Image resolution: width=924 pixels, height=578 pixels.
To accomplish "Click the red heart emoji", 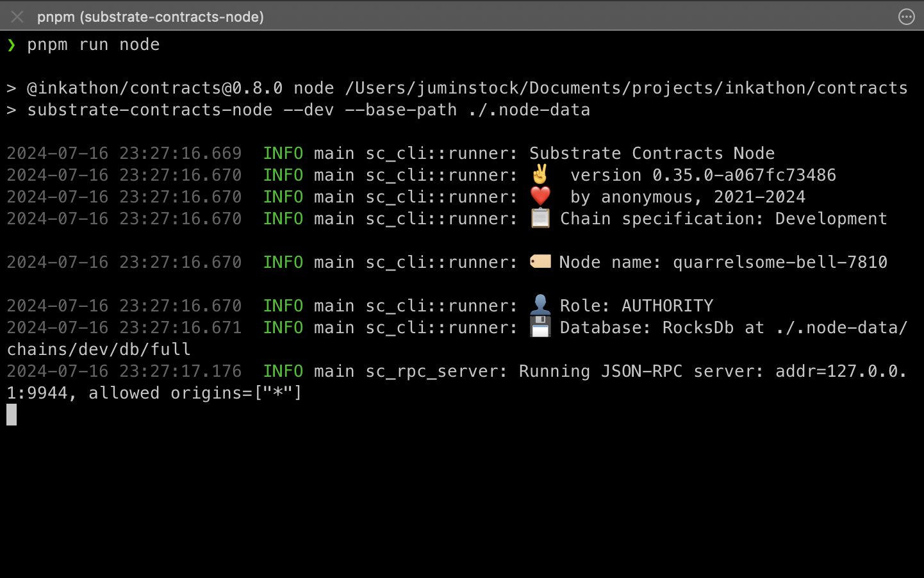I will click(x=540, y=196).
